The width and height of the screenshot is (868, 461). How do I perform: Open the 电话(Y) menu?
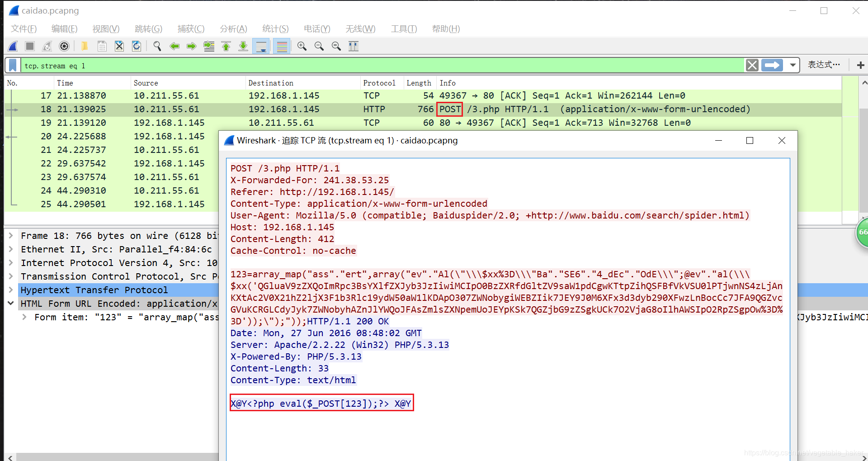pos(317,29)
